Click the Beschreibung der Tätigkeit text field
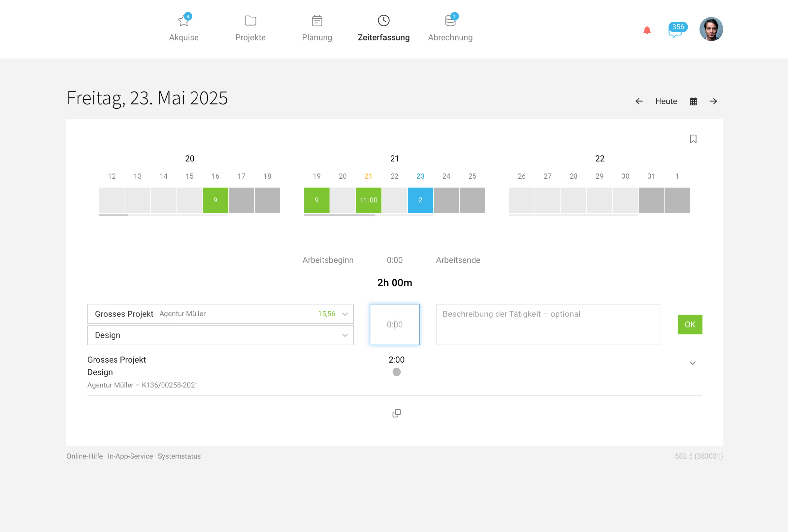The image size is (788, 532). [x=548, y=324]
